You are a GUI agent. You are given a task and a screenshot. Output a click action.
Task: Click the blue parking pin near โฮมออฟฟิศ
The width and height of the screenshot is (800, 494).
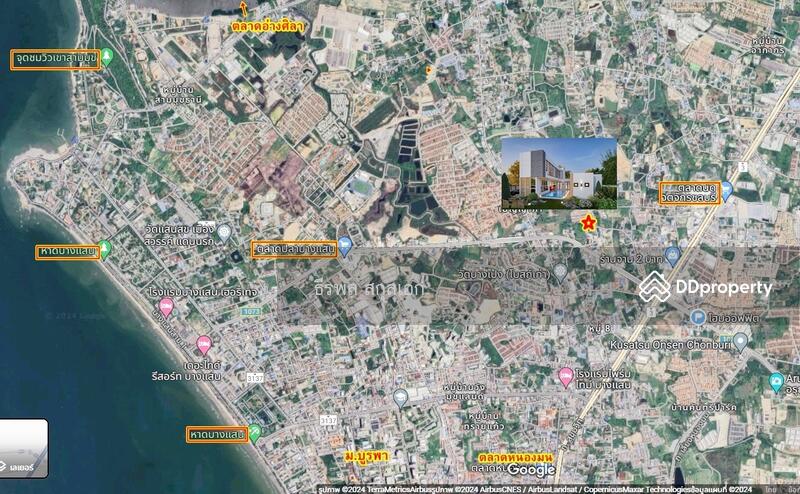pyautogui.click(x=698, y=317)
